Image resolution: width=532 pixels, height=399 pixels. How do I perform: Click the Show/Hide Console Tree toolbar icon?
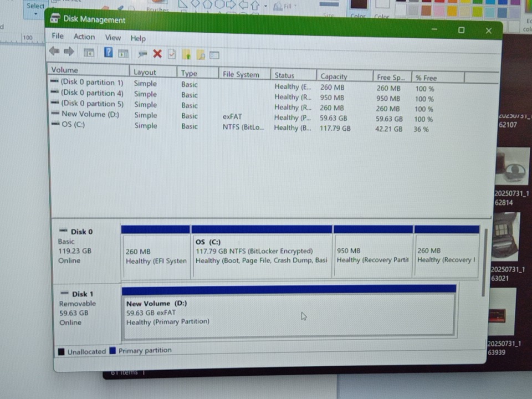pyautogui.click(x=89, y=53)
